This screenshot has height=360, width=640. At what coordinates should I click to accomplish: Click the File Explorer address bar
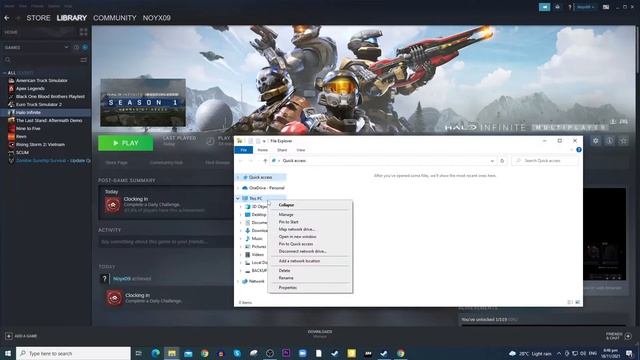(383, 161)
